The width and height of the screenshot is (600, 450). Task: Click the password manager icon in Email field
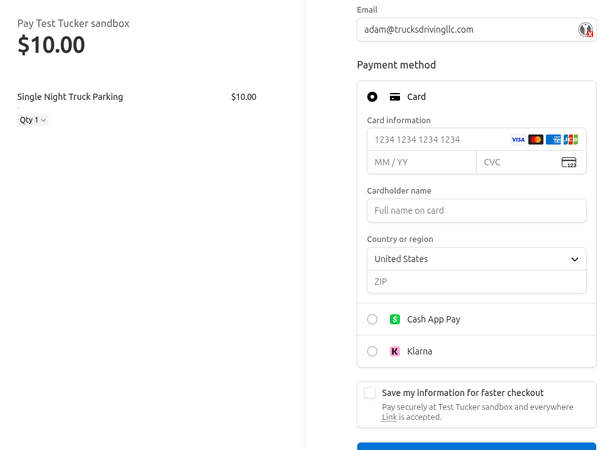[586, 30]
